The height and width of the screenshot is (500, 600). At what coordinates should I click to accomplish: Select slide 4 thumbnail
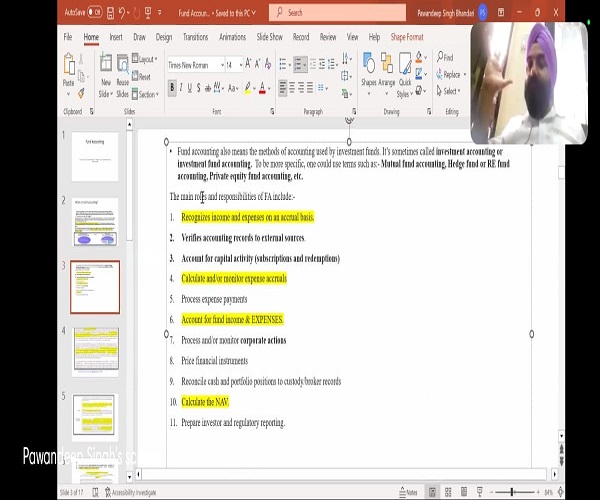[96, 352]
